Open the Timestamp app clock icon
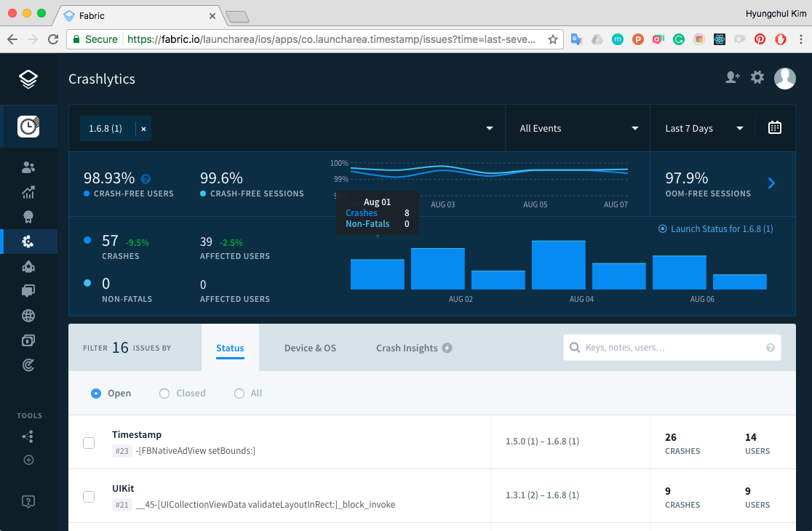Viewport: 812px width, 531px height. pos(28,127)
